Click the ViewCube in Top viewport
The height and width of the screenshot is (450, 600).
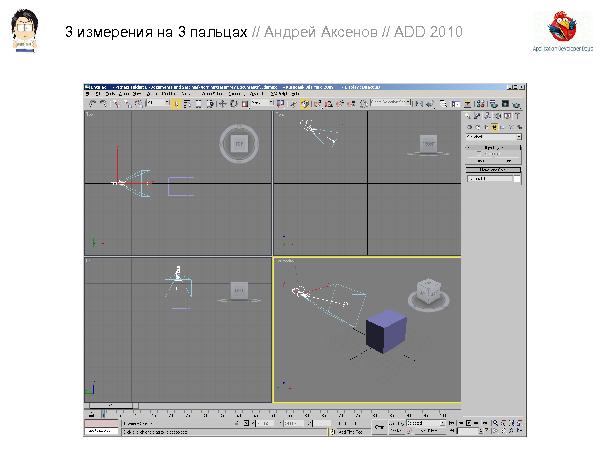coord(239,144)
